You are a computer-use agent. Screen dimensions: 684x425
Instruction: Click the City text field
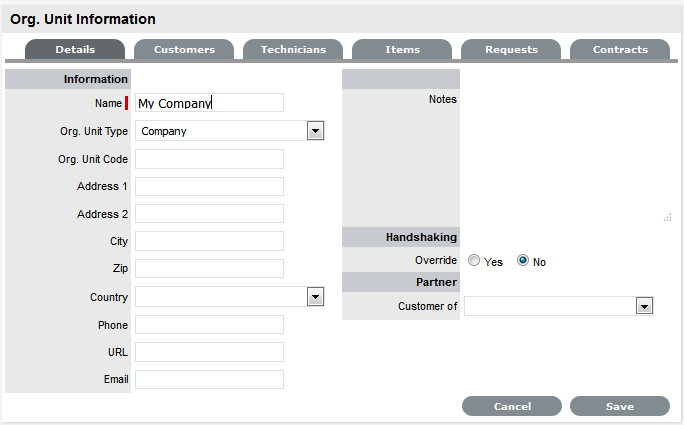209,241
